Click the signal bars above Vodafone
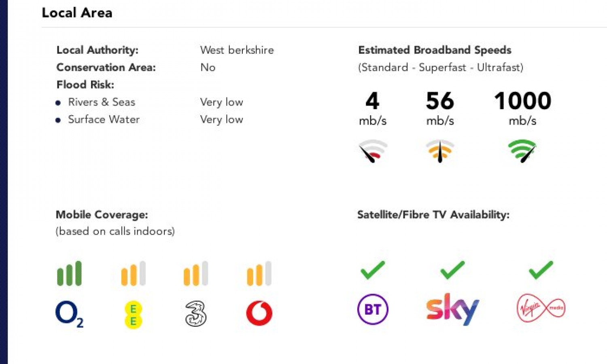Viewport: 607px width, 364px height. pyautogui.click(x=259, y=274)
